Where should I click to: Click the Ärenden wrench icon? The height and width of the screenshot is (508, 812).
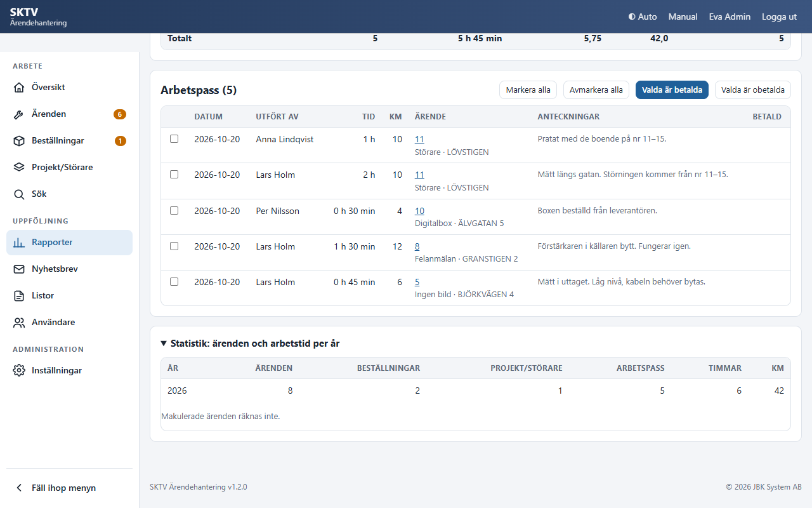pyautogui.click(x=19, y=114)
